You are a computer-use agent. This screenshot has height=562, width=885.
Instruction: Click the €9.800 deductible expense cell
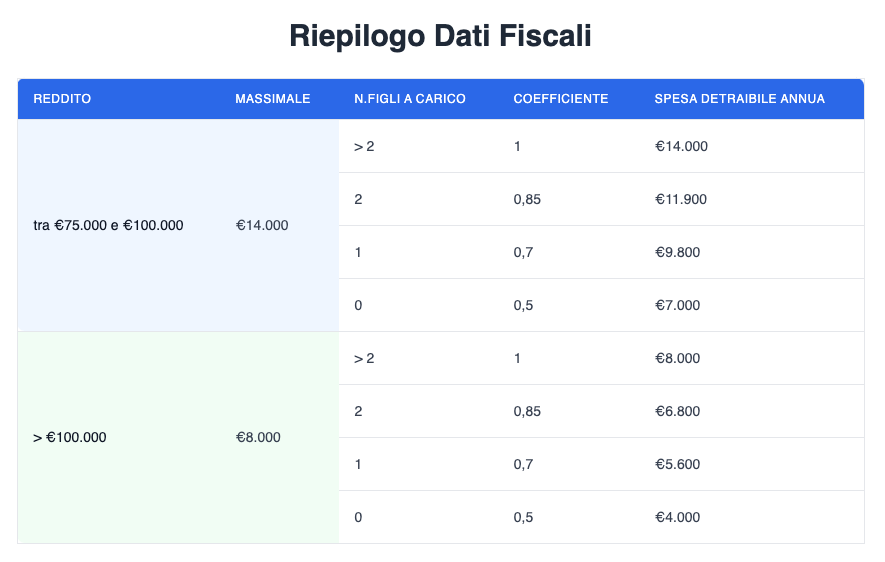pos(677,252)
